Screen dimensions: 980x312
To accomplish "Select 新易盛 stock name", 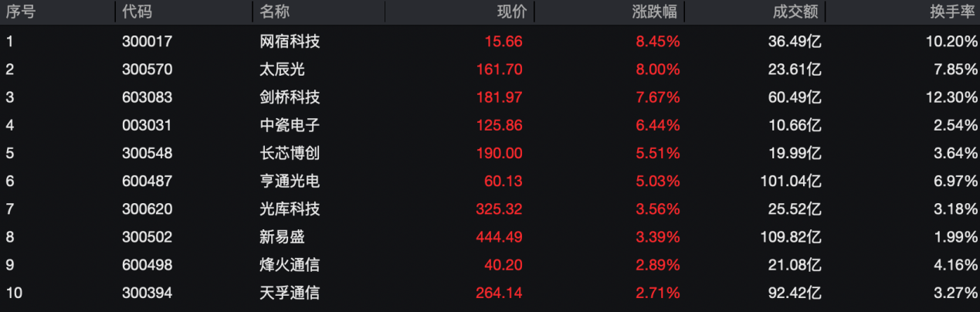I will click(x=283, y=237).
